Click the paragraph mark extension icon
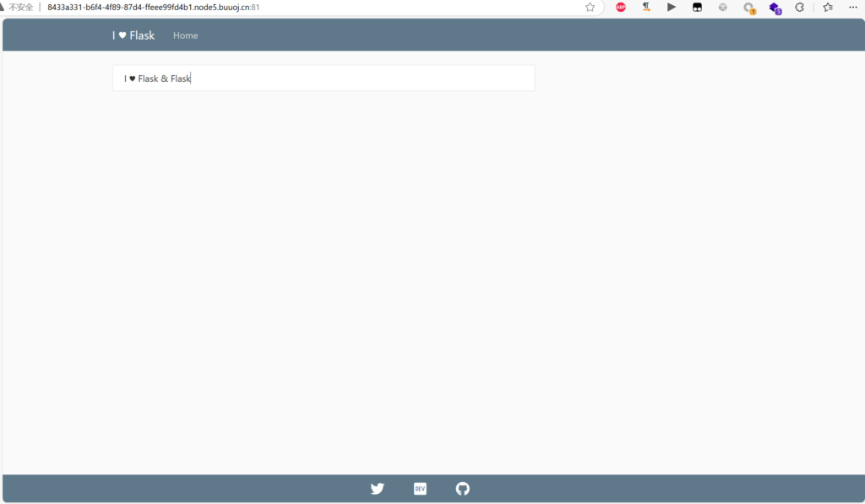 [646, 7]
